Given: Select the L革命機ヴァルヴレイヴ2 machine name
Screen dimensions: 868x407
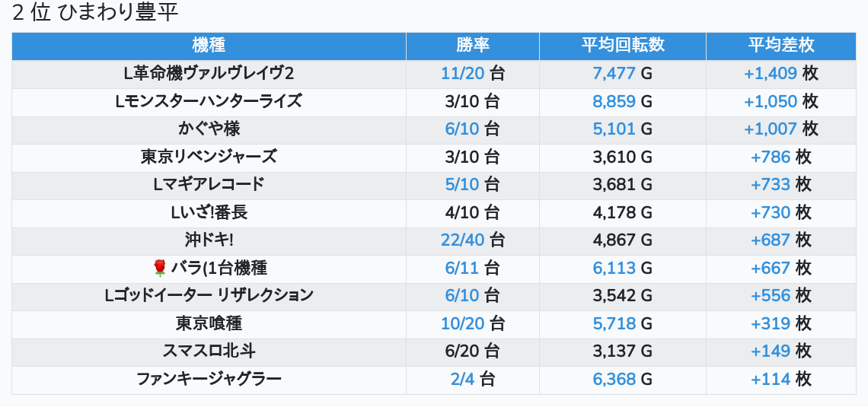Looking at the screenshot, I should click(209, 74).
